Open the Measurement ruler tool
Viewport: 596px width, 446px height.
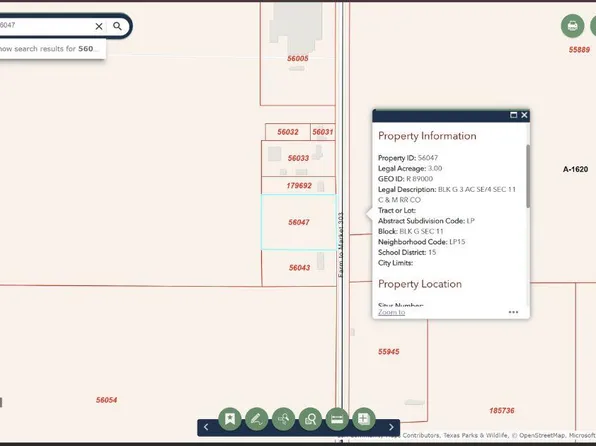337,419
